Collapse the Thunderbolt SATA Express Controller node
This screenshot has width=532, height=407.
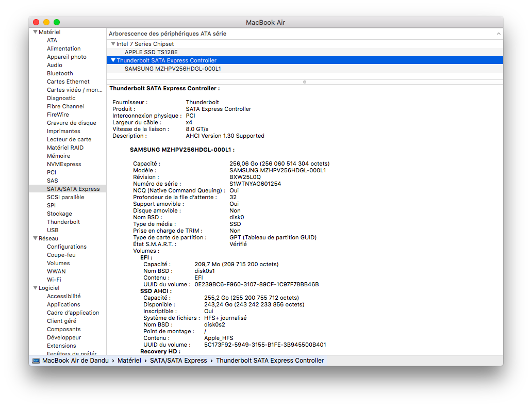click(113, 60)
